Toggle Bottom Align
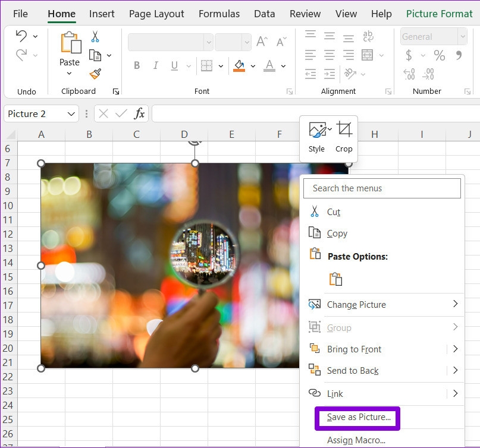This screenshot has height=448, width=480. tap(349, 38)
